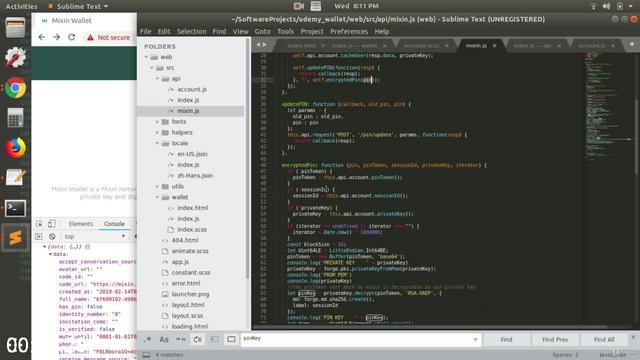Open DevTools Elements tab
Viewport: 640px width, 360px height.
pyautogui.click(x=81, y=224)
